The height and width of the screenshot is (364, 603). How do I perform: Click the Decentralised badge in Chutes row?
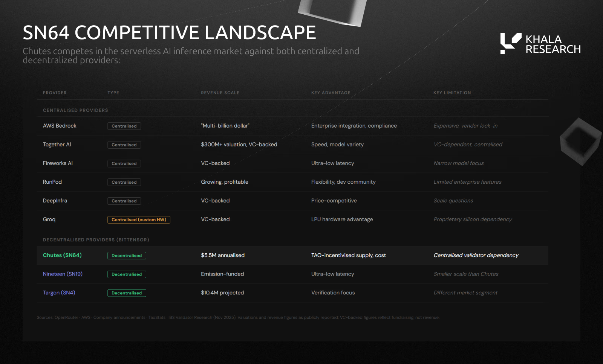(x=127, y=256)
